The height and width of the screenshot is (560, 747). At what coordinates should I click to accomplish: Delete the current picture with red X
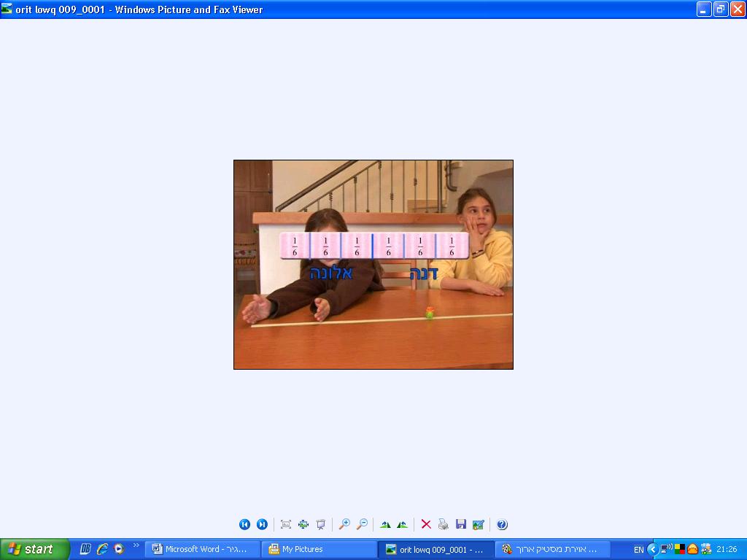coord(426,524)
